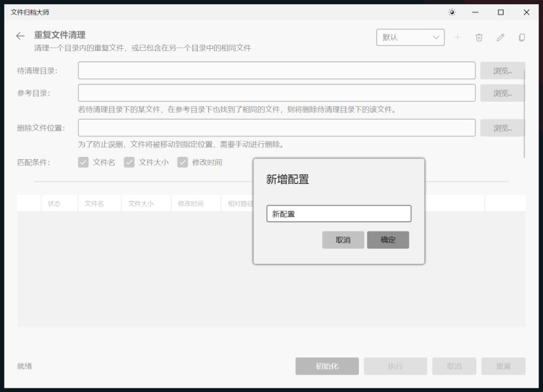Viewport: 543px width, 392px height.
Task: Cancel the 新增配置 dialog with 取消
Action: [x=343, y=240]
